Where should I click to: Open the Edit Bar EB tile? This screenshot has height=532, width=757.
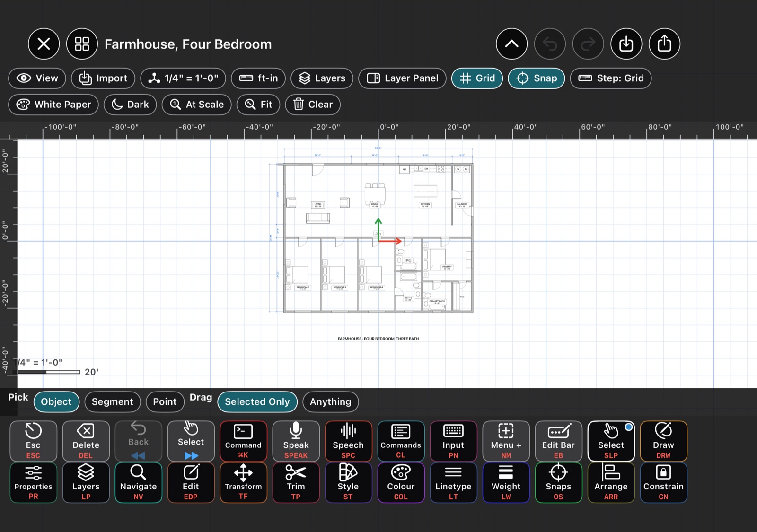point(558,441)
